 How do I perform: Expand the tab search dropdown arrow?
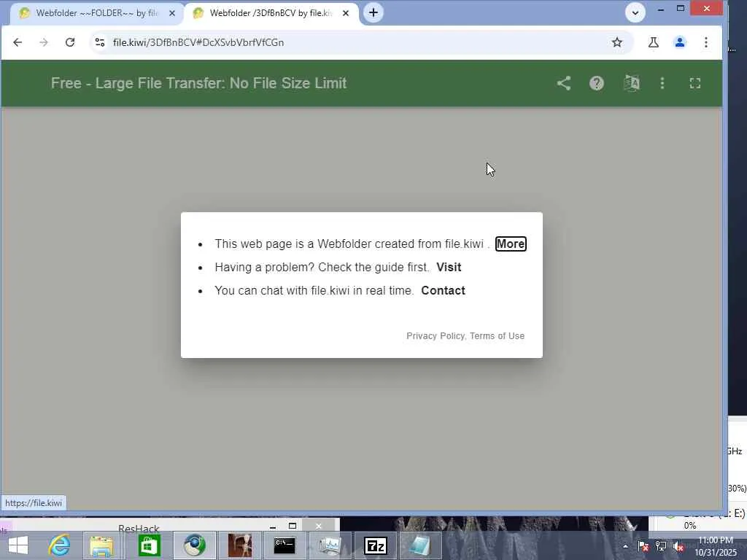pyautogui.click(x=635, y=12)
